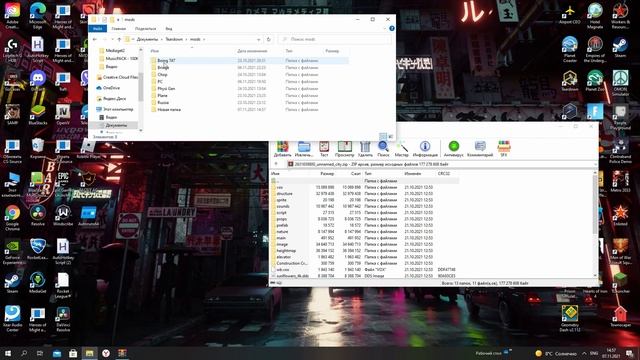Select the structure folder in archive
Viewport: 640px width, 360px height.
coord(284,193)
